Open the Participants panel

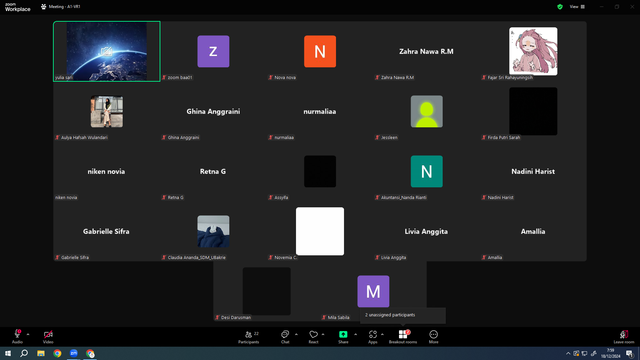click(x=249, y=337)
